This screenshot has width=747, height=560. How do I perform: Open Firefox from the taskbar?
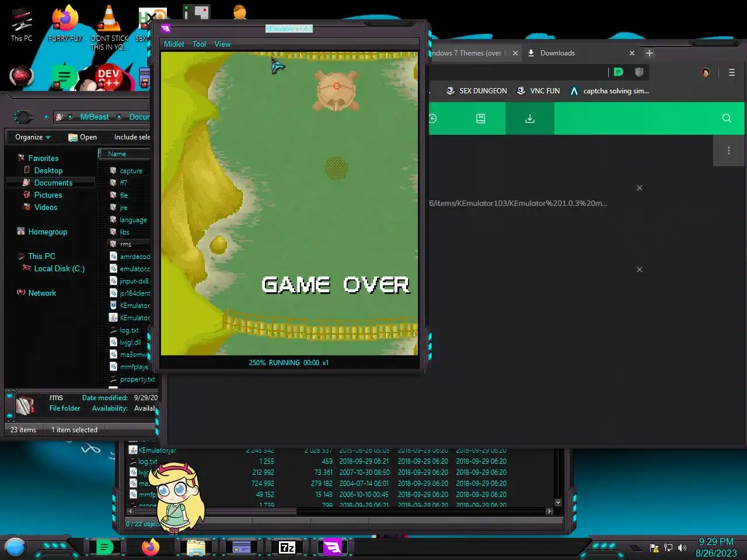point(150,547)
